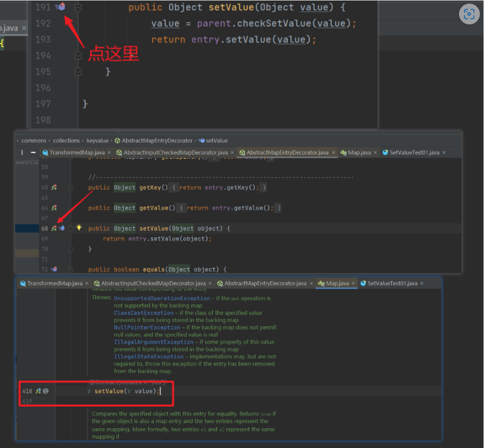Click the minus hide-panel icon beside the tabs
The image size is (484, 448).
point(33,153)
